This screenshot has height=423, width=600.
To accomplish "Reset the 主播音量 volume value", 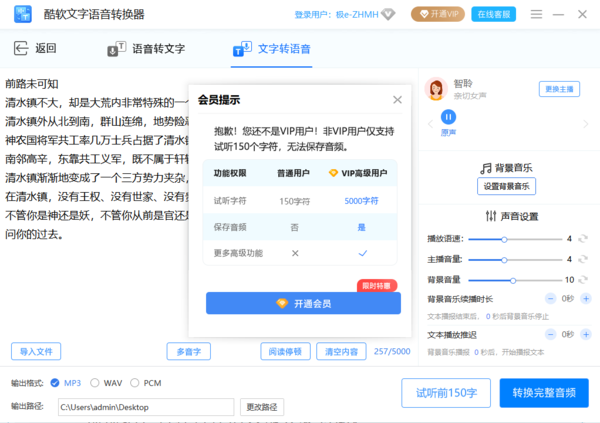I will [x=583, y=259].
